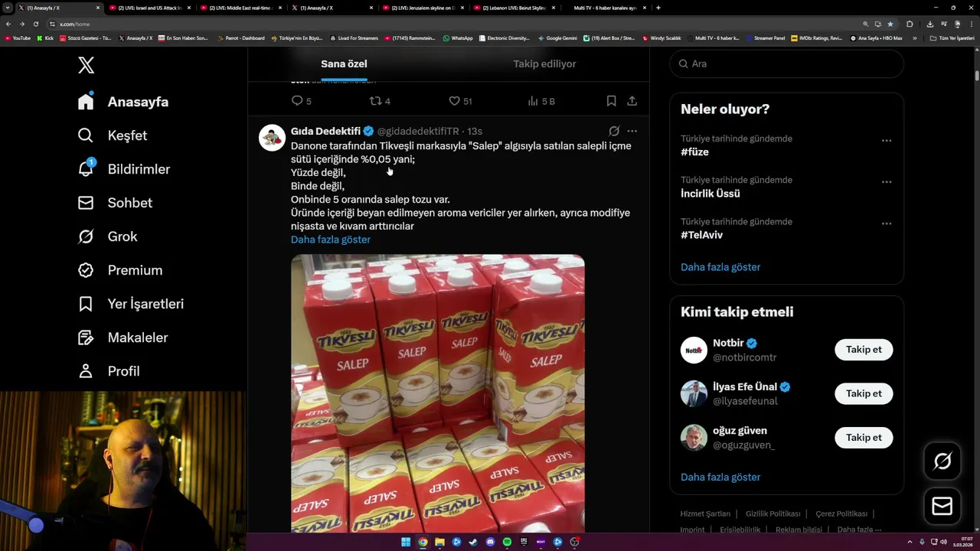Open Bildirimler bell icon with badge

86,168
